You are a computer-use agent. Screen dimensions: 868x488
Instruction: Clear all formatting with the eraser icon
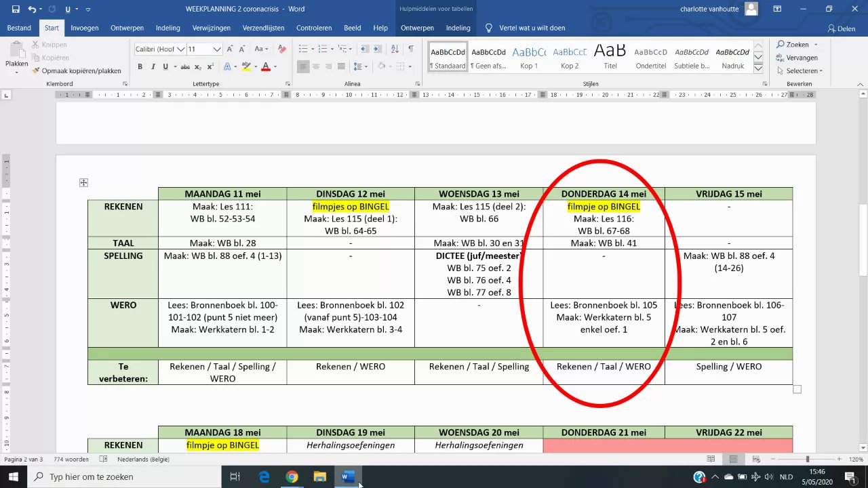click(282, 49)
